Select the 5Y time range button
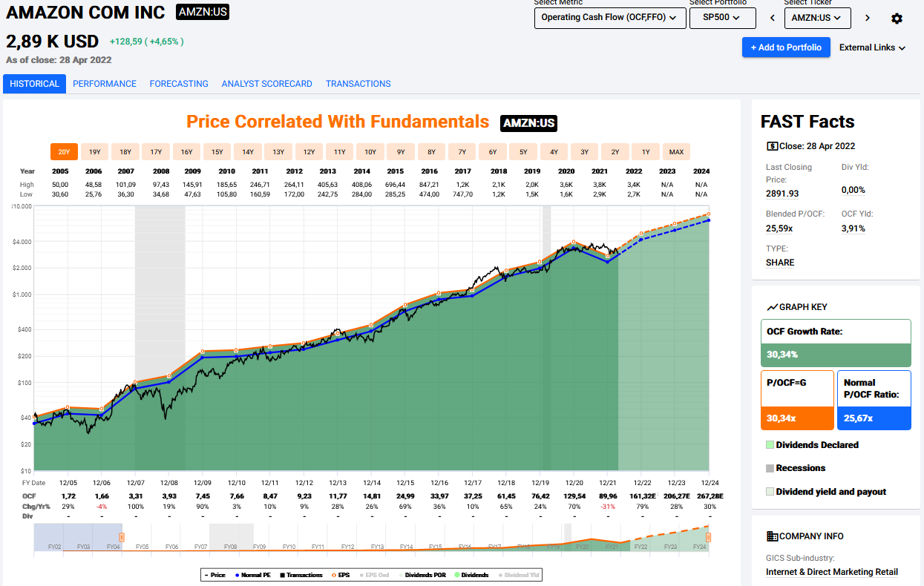The width and height of the screenshot is (924, 586). point(523,152)
